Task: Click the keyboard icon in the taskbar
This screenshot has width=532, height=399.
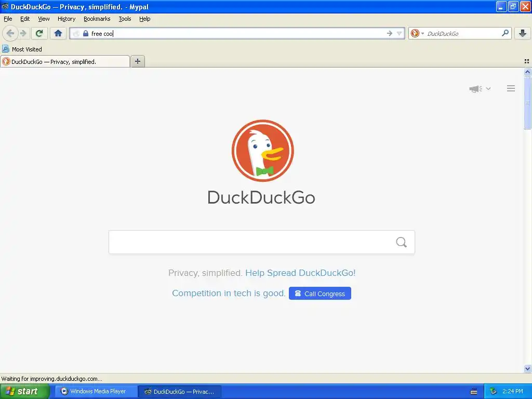Action: (x=474, y=392)
